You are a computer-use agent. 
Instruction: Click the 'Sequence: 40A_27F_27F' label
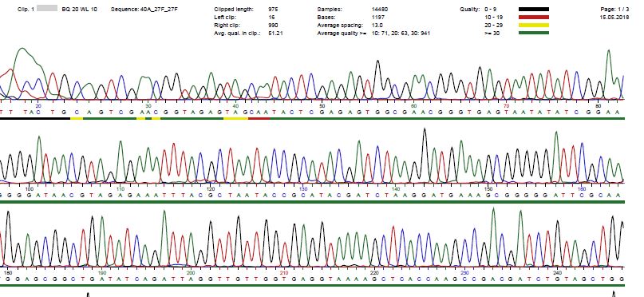(144, 9)
